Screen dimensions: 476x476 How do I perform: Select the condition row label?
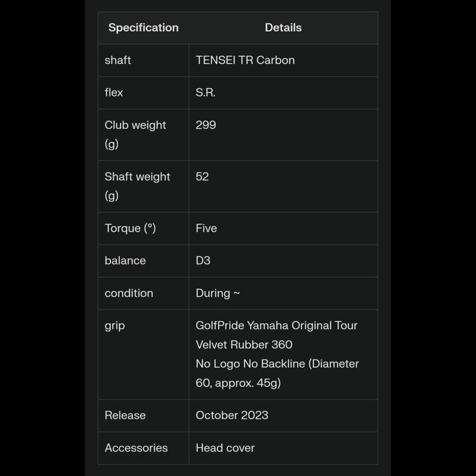point(129,293)
